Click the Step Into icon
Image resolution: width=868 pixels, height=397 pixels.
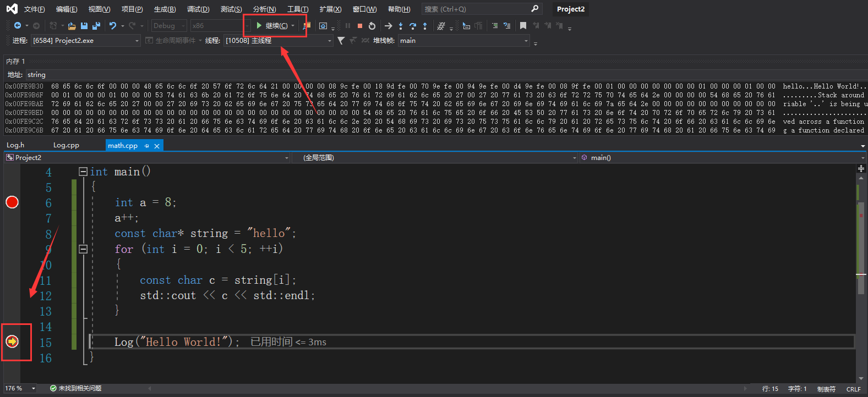[401, 26]
